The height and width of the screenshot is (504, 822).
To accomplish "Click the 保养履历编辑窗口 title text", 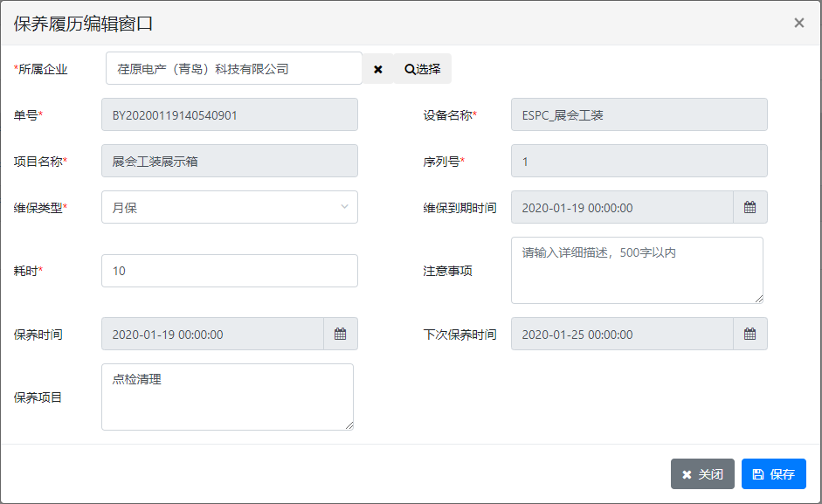I will (x=83, y=24).
